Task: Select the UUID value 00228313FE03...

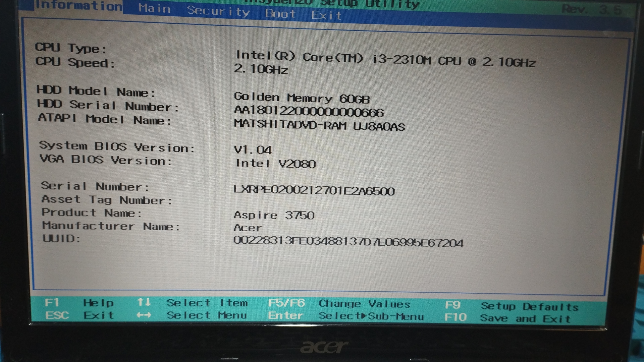Action: click(x=348, y=241)
